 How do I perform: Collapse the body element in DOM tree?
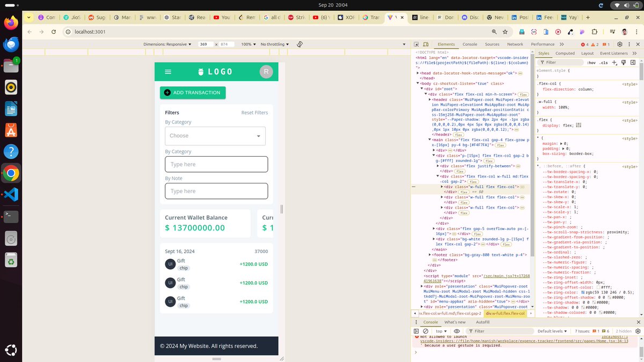[x=418, y=84]
